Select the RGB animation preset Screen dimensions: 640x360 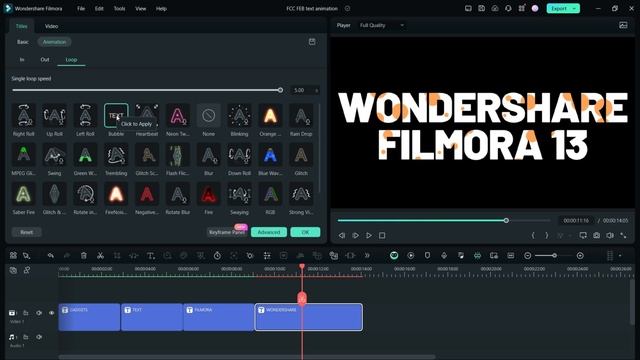270,194
